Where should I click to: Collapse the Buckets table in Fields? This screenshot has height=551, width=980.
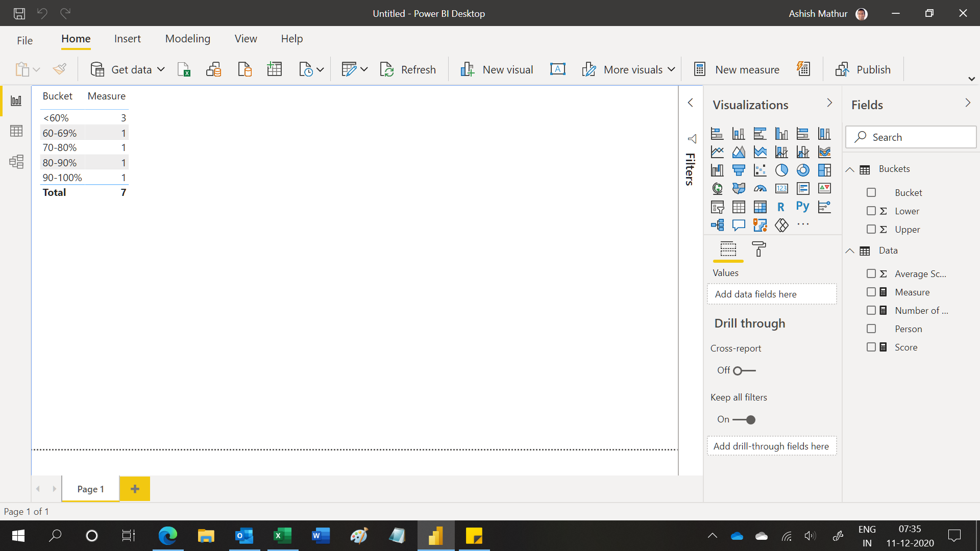(850, 169)
